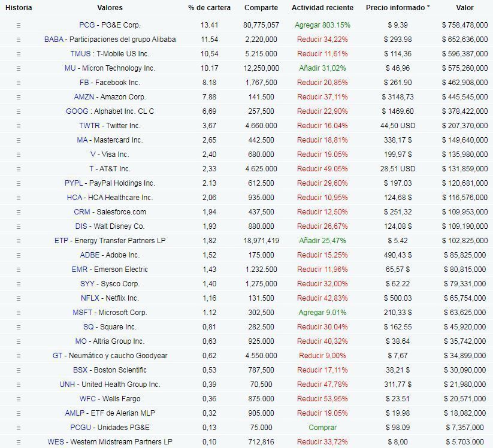Select the '13.41' portfolio percentage cell
The width and height of the screenshot is (493, 448).
coord(210,25)
